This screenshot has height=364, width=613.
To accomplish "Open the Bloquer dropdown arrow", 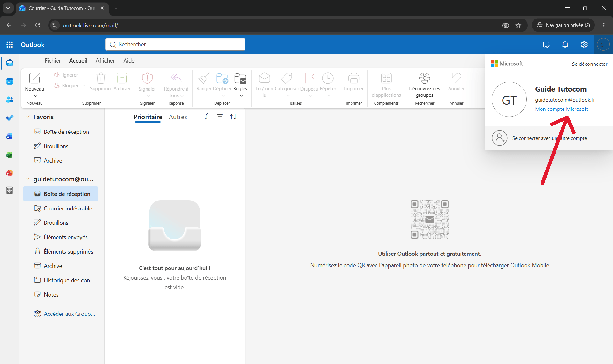I will [x=84, y=86].
